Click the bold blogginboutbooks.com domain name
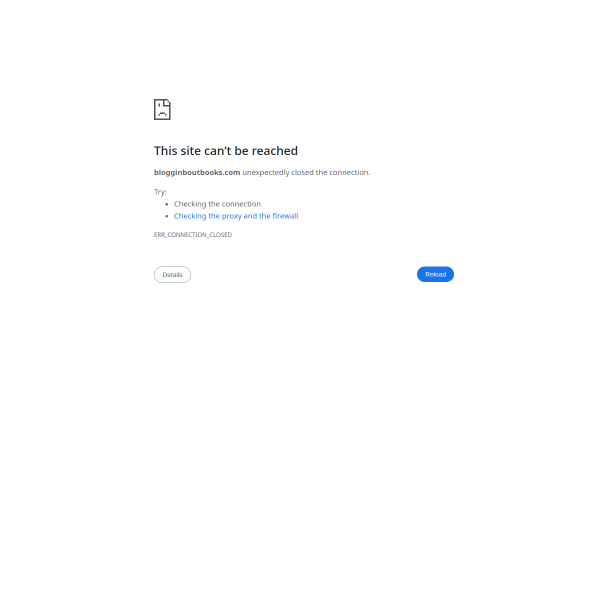 click(x=197, y=173)
